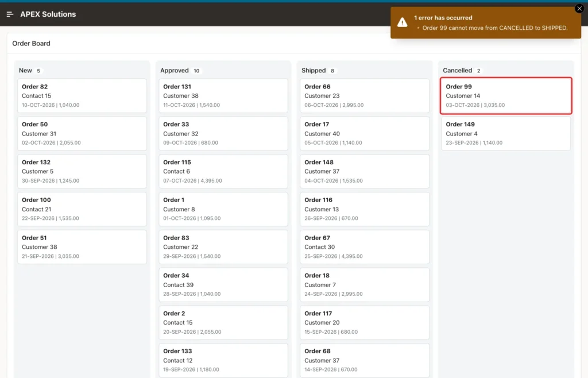The height and width of the screenshot is (378, 588).
Task: Open the Order 1 card for Customer 8
Action: 223,209
